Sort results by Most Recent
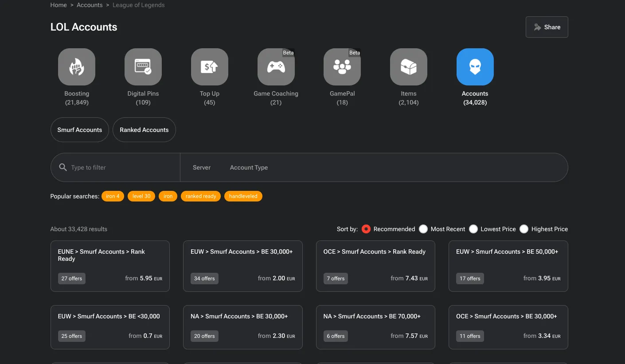 (x=423, y=229)
